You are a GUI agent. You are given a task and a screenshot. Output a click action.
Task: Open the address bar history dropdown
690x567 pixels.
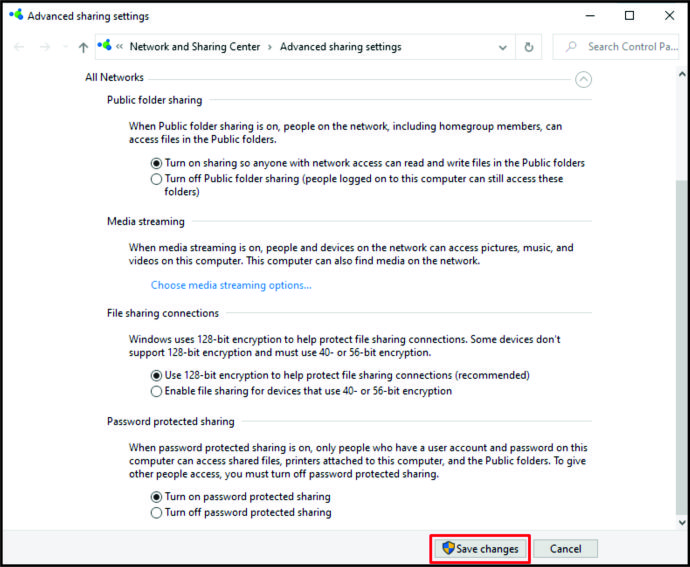(502, 47)
